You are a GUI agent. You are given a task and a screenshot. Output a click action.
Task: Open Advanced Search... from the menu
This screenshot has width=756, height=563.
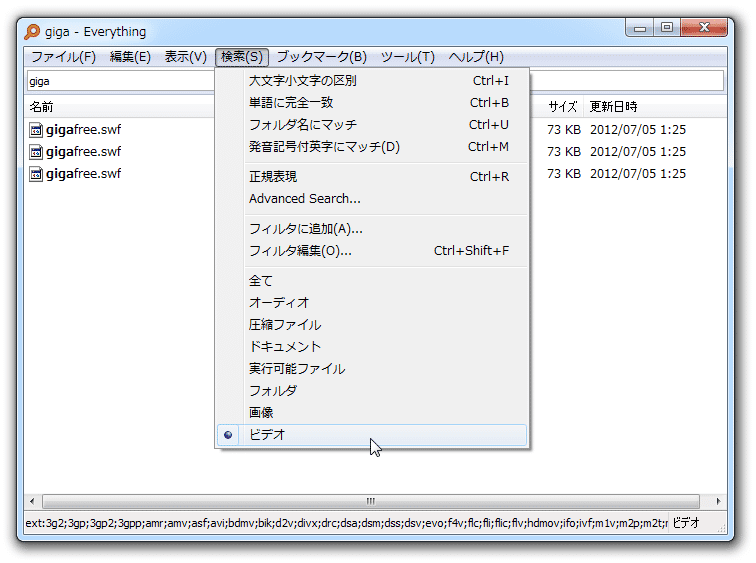pos(304,199)
